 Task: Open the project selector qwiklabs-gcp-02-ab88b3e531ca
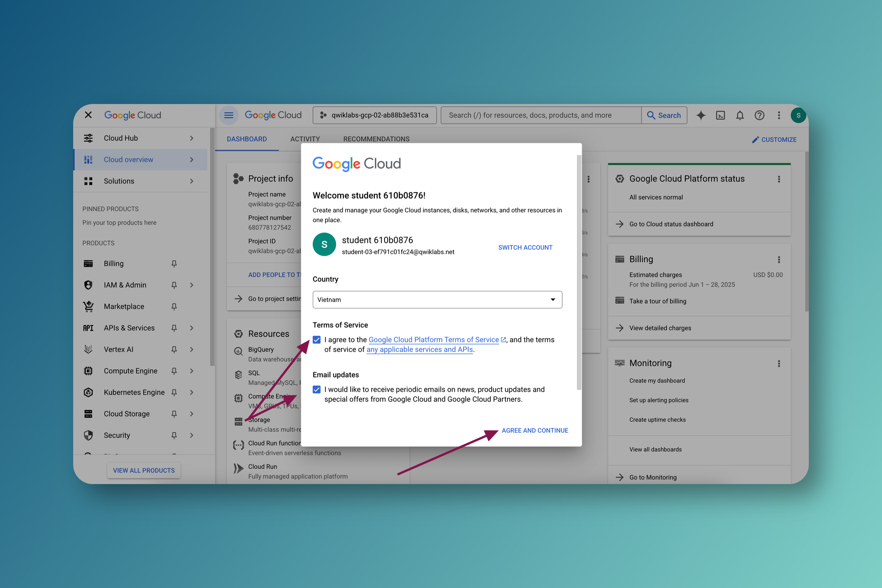(x=374, y=115)
